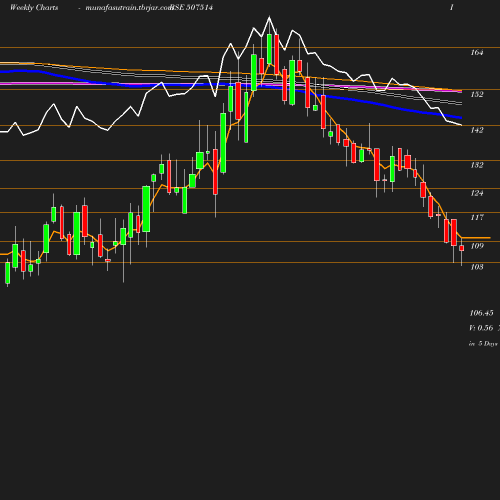
Task: Click the 117 price axis label
Action: (477, 217)
